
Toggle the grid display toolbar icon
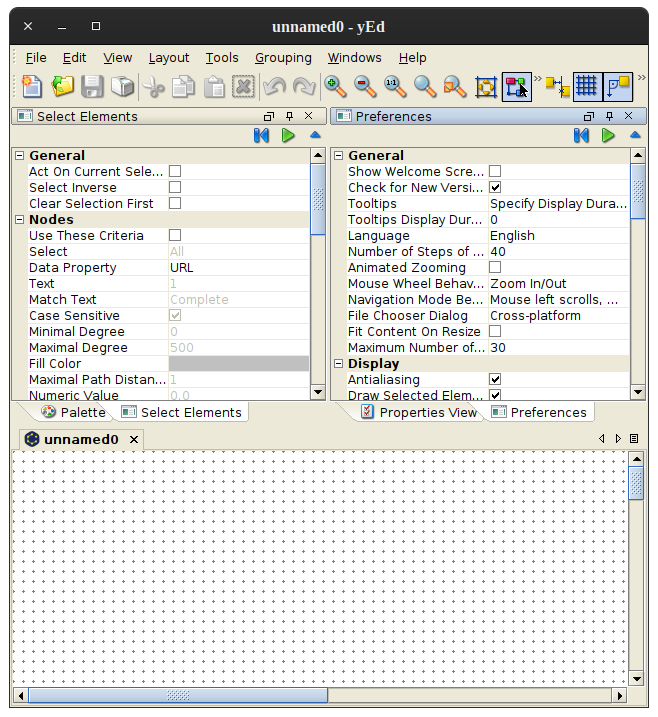(x=587, y=86)
